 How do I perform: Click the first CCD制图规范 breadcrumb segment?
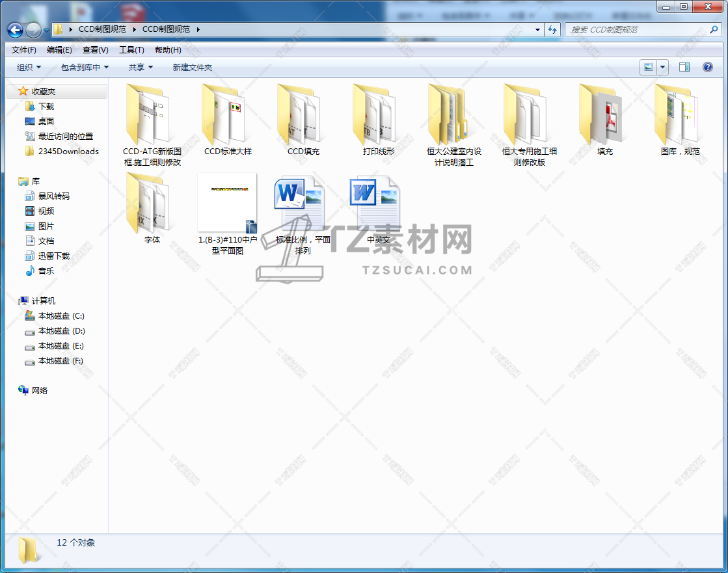coord(102,29)
